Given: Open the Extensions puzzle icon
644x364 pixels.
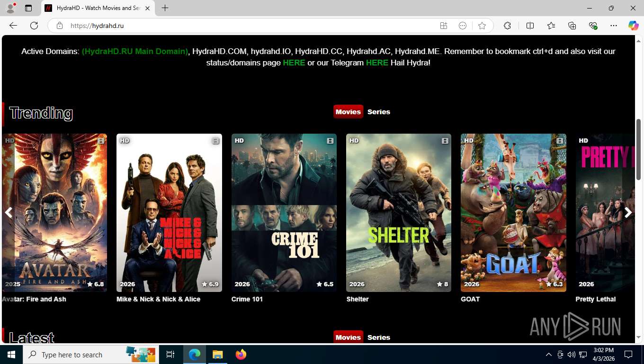Looking at the screenshot, I should click(507, 26).
